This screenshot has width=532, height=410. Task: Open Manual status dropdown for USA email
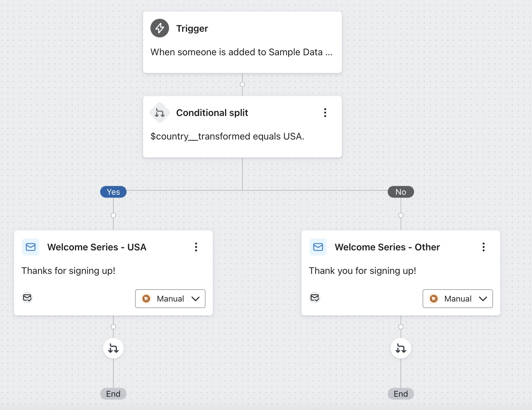coord(170,299)
